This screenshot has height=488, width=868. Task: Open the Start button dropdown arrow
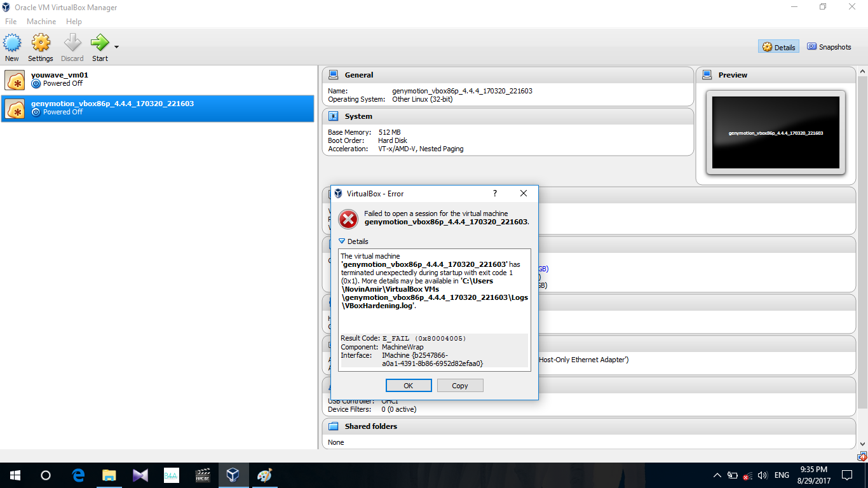[x=116, y=47]
